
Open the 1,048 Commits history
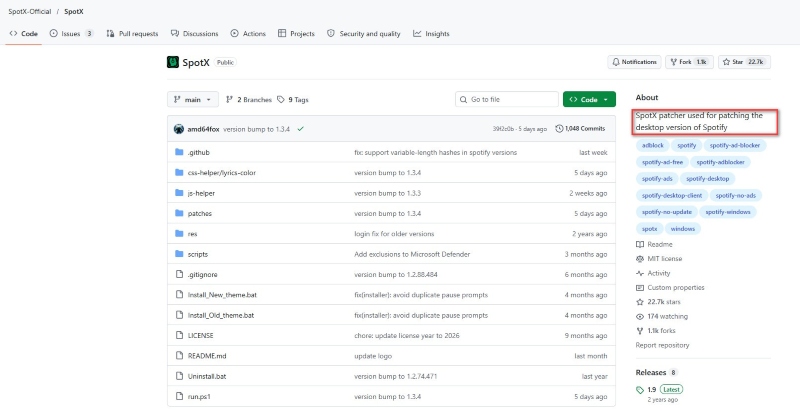click(580, 129)
